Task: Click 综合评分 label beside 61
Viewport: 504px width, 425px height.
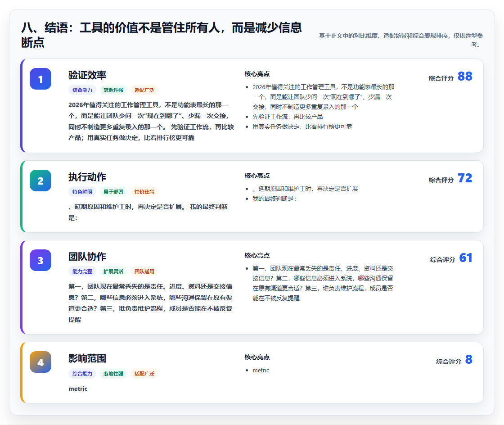Action: click(443, 260)
